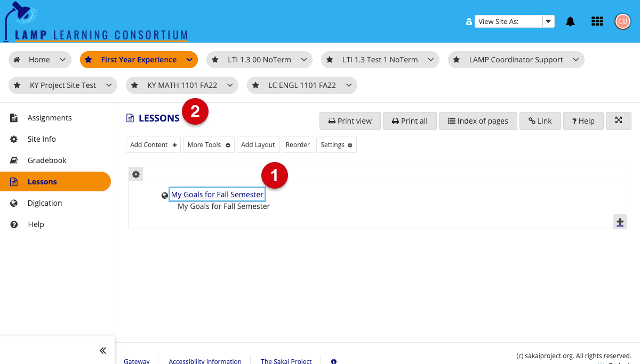Expand LTI 1.3 00 NoTerm chevron
Image resolution: width=640 pixels, height=364 pixels.
[304, 60]
